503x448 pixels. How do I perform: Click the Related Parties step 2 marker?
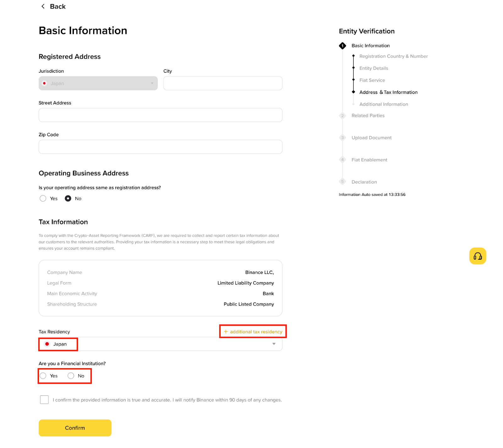342,116
